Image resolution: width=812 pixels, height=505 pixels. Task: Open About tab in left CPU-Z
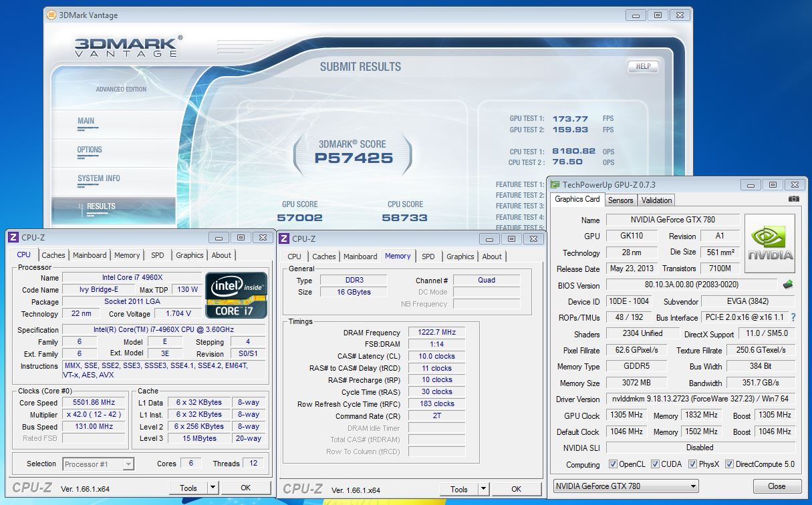tap(221, 255)
